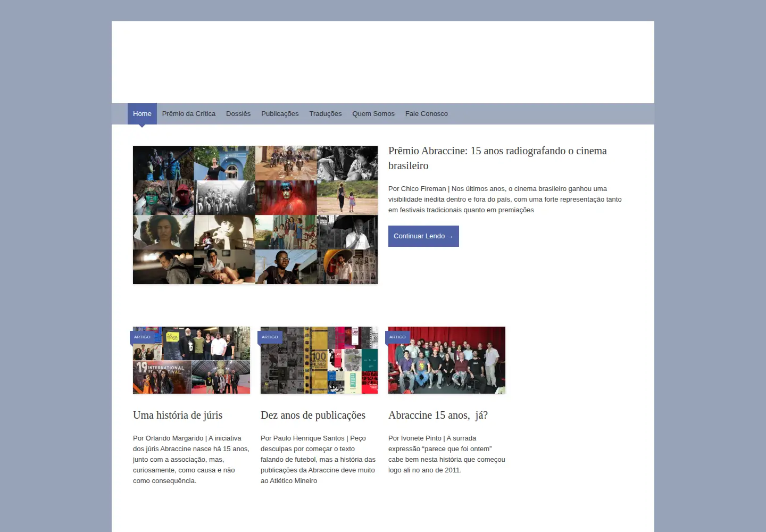Click the Continuar Lendo button
Viewport: 766px width, 532px height.
(423, 236)
